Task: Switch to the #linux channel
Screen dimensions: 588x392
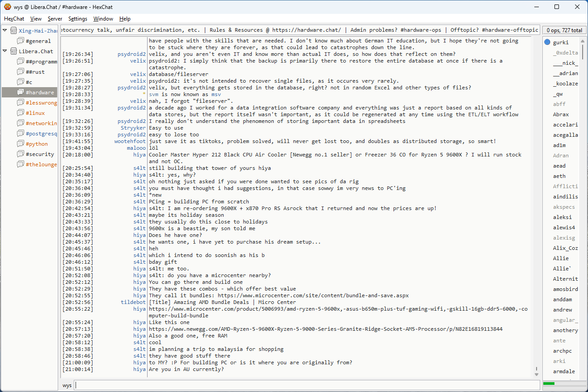Action: click(x=35, y=113)
